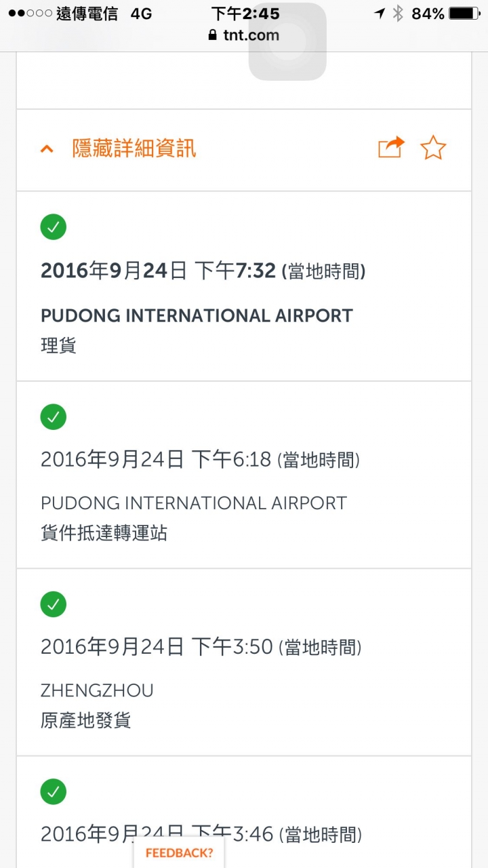Screen dimensions: 488x868
Task: Tap the 下午2:45 clock in the status bar
Action: click(245, 13)
